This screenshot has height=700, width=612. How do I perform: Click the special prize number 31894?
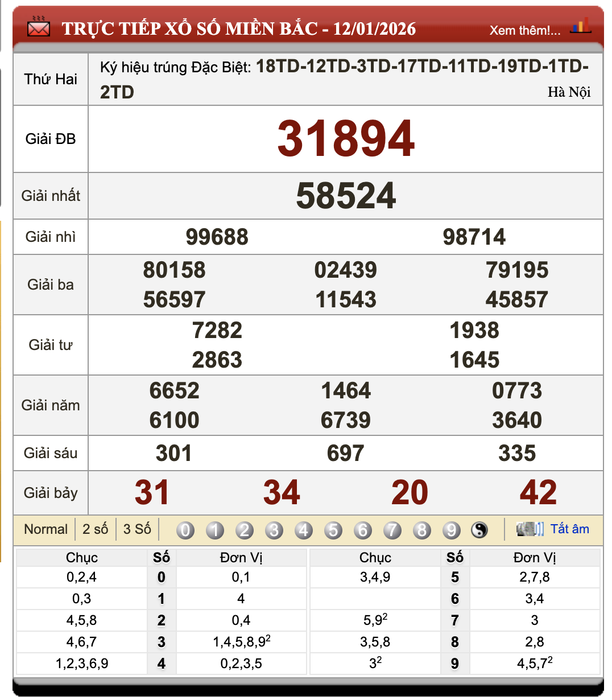tap(346, 139)
